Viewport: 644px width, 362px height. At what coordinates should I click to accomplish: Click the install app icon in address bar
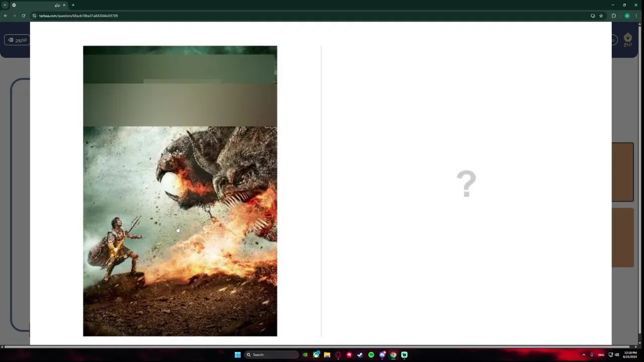(x=593, y=16)
